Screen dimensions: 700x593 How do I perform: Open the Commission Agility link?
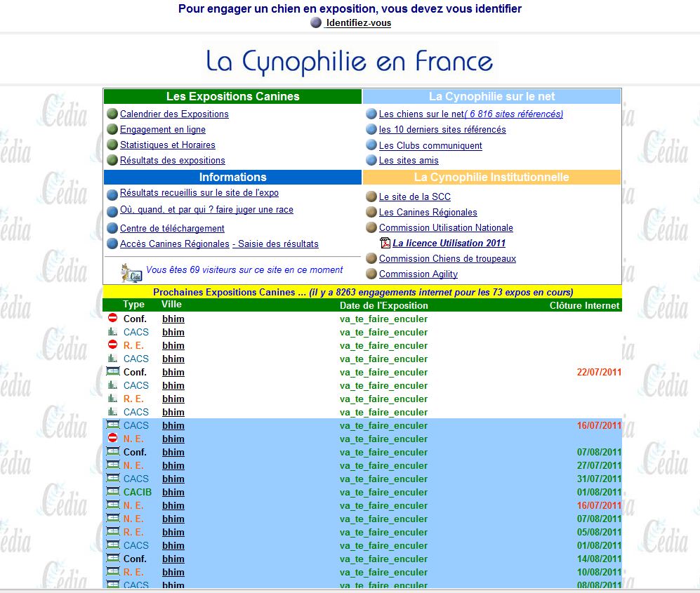(x=418, y=274)
